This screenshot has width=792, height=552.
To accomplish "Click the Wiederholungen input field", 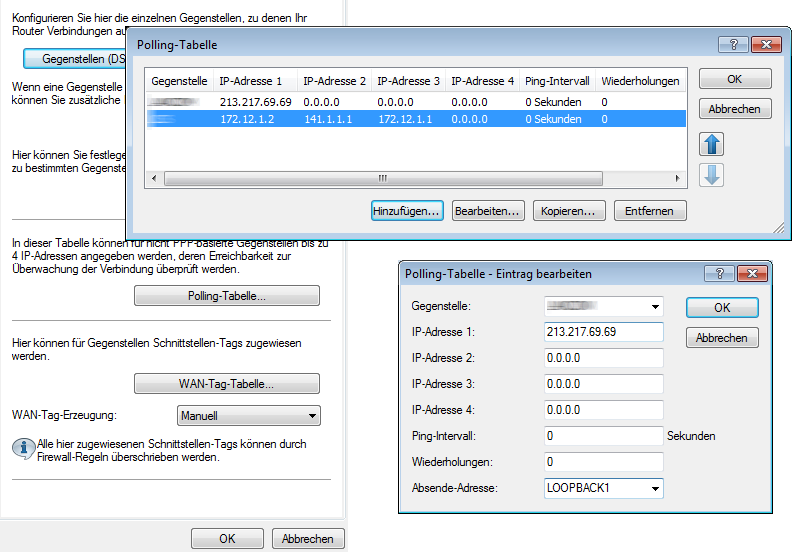I will 604,462.
